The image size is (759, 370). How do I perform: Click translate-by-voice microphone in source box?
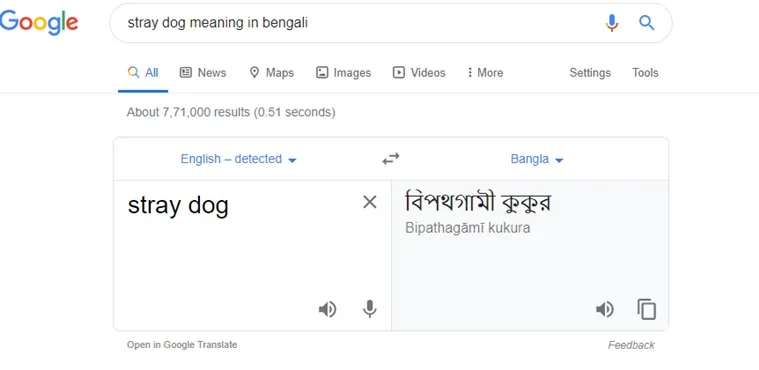(x=369, y=309)
